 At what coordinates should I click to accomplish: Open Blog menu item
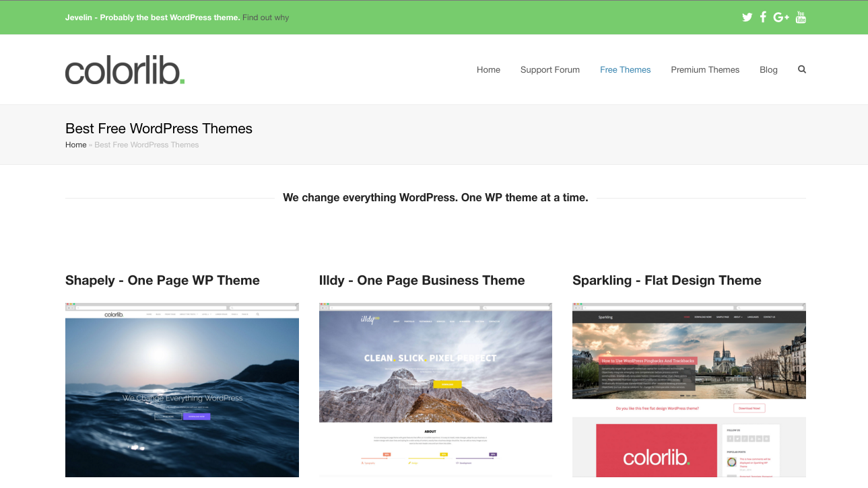768,70
